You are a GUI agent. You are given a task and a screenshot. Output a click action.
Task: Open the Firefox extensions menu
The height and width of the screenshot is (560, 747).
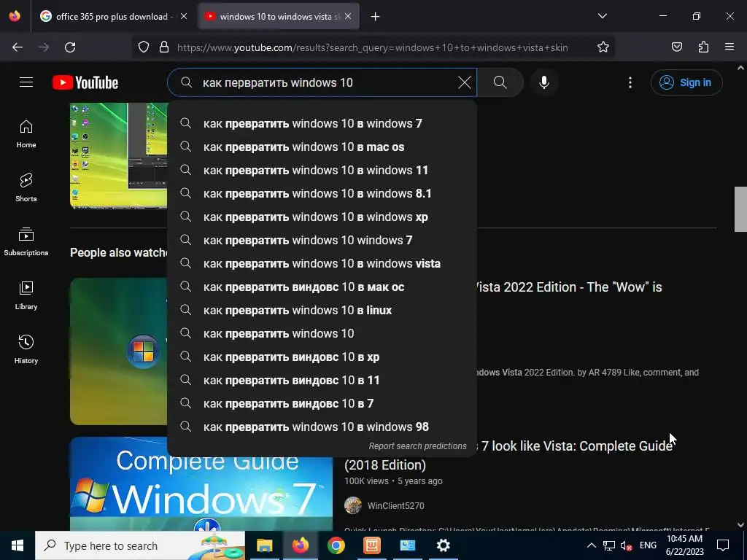pyautogui.click(x=703, y=47)
